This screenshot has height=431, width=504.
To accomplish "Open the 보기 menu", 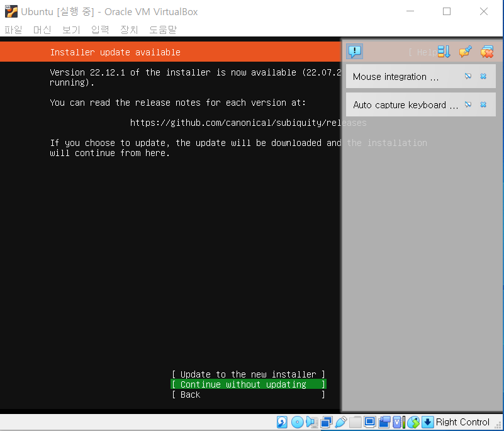I will [x=71, y=30].
